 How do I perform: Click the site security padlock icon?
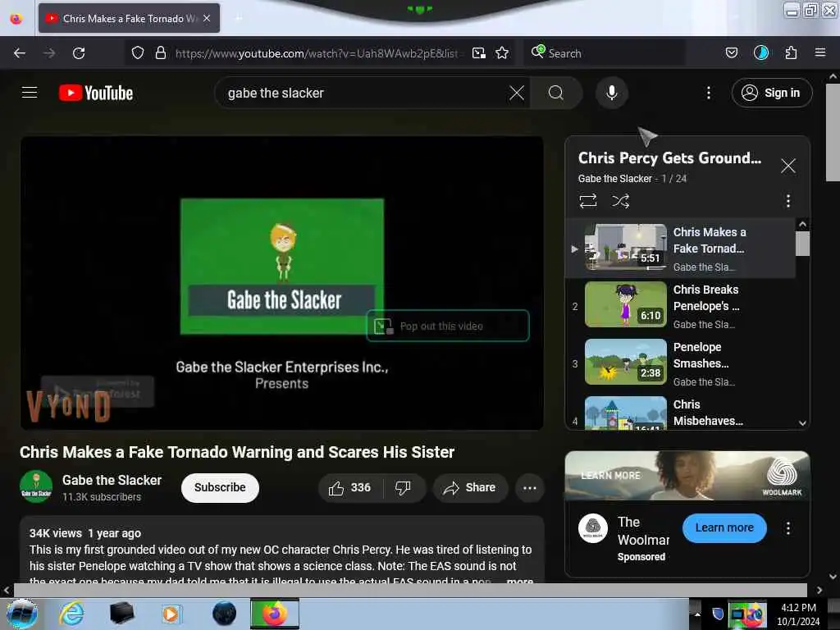click(x=160, y=53)
